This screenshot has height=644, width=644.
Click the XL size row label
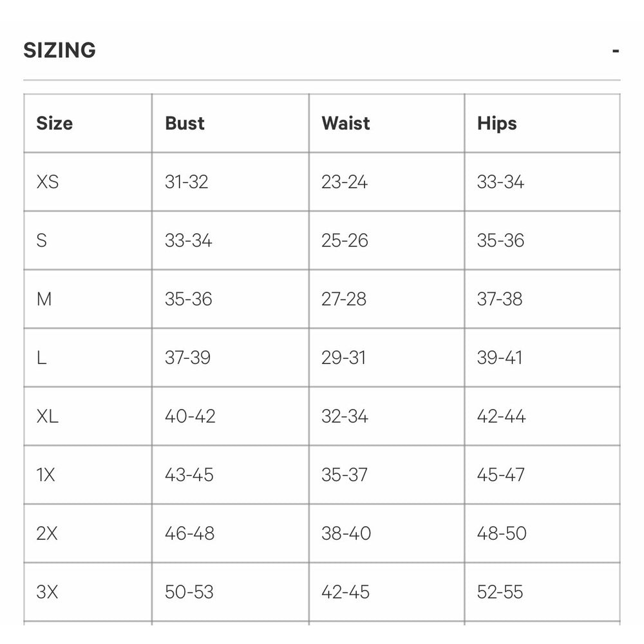tap(48, 417)
